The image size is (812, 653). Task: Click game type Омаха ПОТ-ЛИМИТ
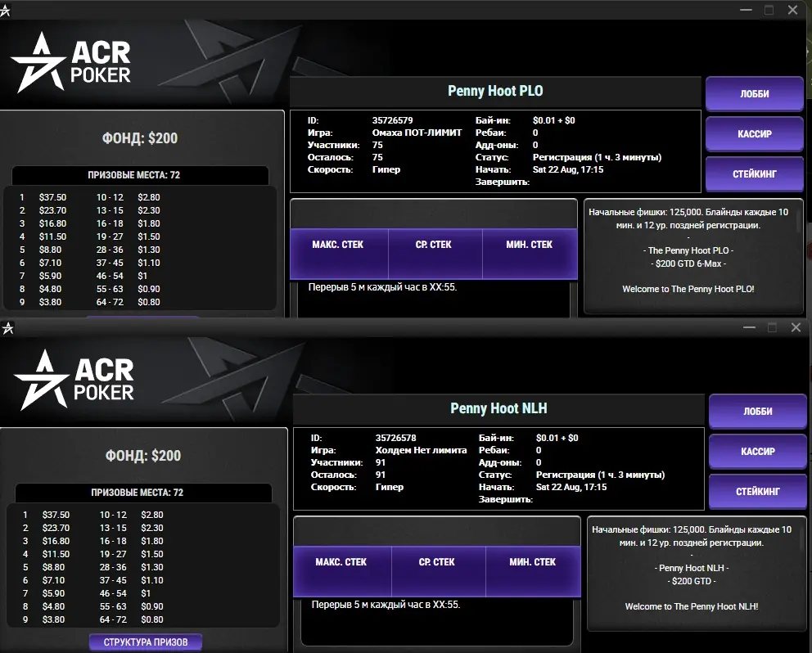(417, 133)
